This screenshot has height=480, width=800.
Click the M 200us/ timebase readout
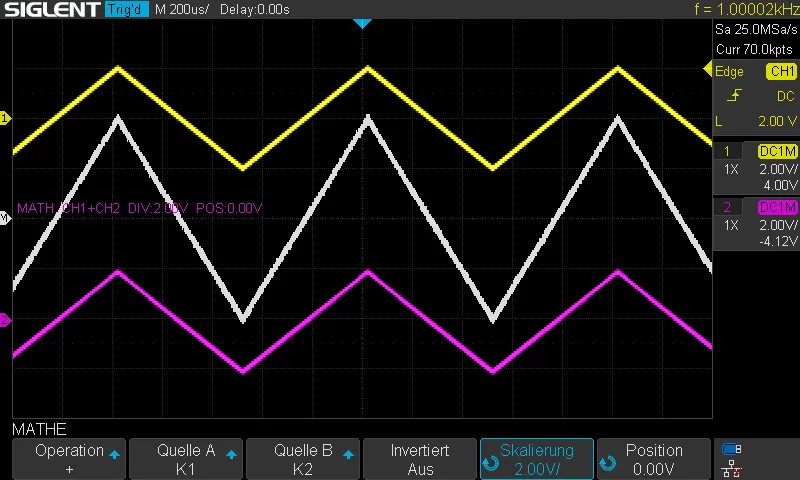(x=182, y=9)
